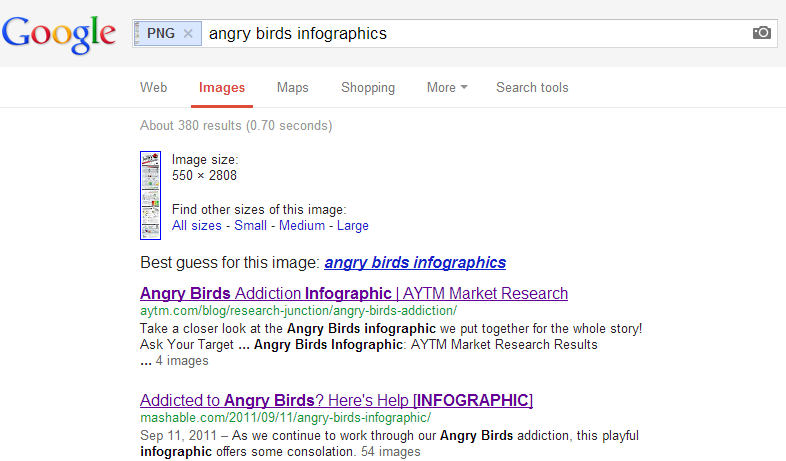The height and width of the screenshot is (461, 786).
Task: Show Medium sizes of this image
Action: pyautogui.click(x=302, y=225)
